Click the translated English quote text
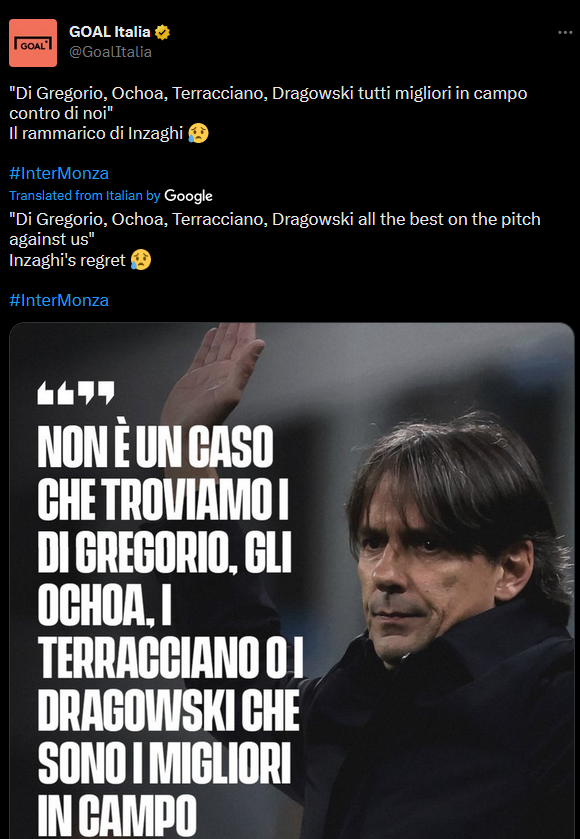Screen dimensions: 580x839 coord(274,230)
